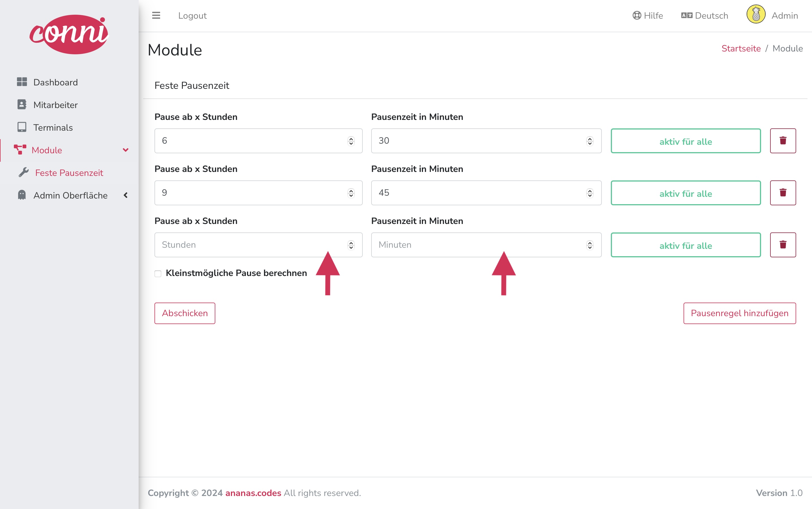Adjust the stepper on the 6 hours field
This screenshot has width=812, height=509.
[351, 141]
